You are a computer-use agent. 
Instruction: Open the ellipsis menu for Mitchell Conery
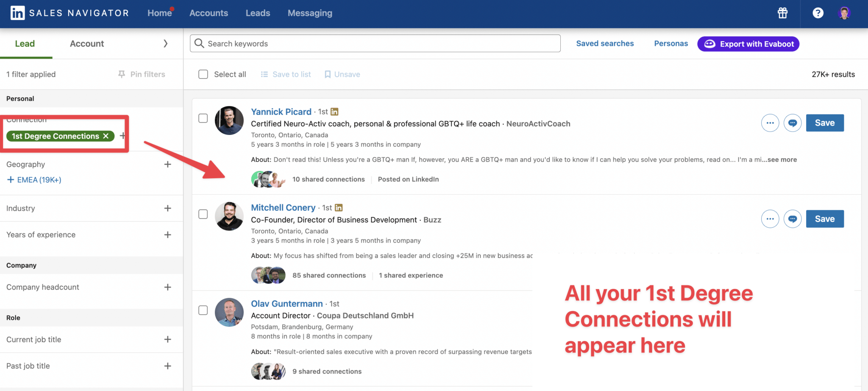(770, 219)
